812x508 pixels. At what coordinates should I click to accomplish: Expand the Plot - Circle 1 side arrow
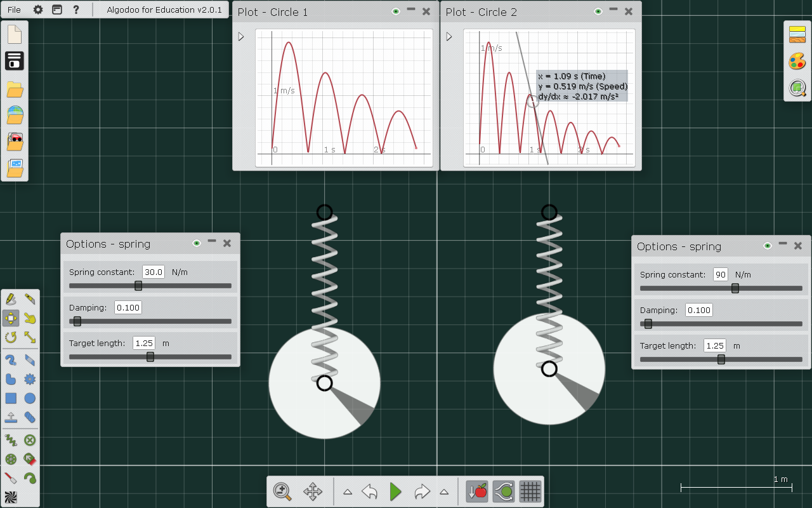pyautogui.click(x=241, y=37)
